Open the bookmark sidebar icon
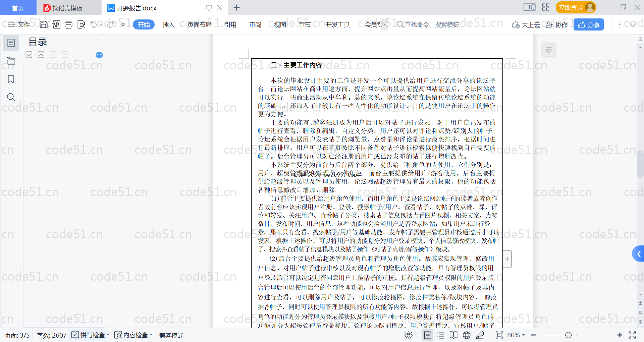Image resolution: width=644 pixels, height=342 pixels. pyautogui.click(x=11, y=79)
